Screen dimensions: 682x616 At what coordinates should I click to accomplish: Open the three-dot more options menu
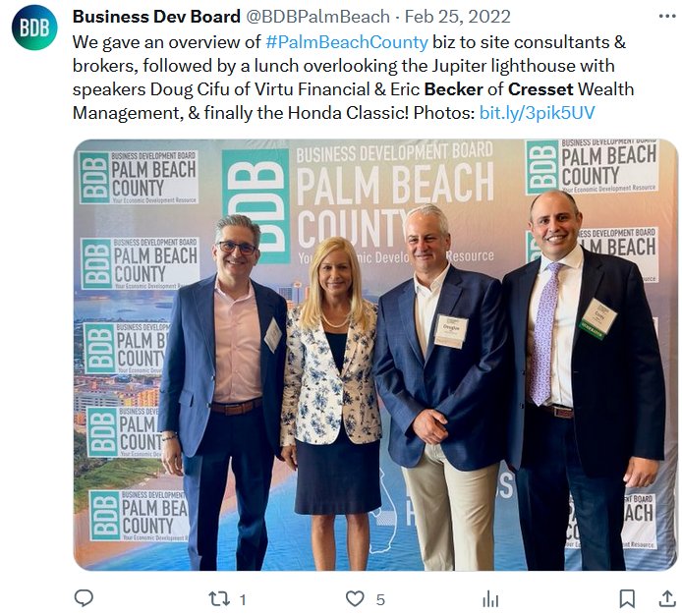[x=667, y=17]
